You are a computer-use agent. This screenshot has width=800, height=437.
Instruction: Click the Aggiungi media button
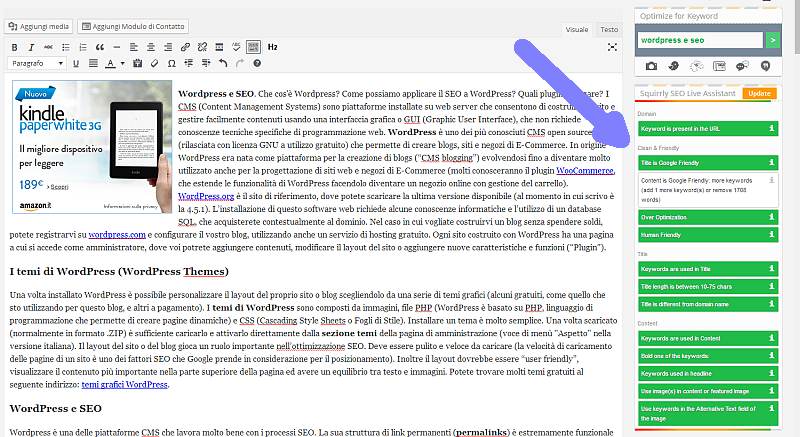point(39,26)
